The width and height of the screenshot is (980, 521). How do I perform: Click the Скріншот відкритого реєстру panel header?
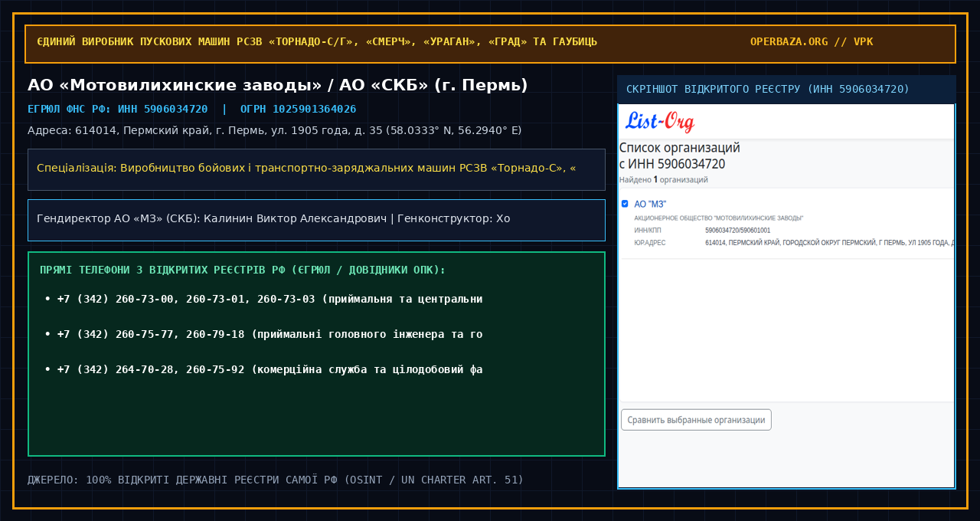[786, 90]
